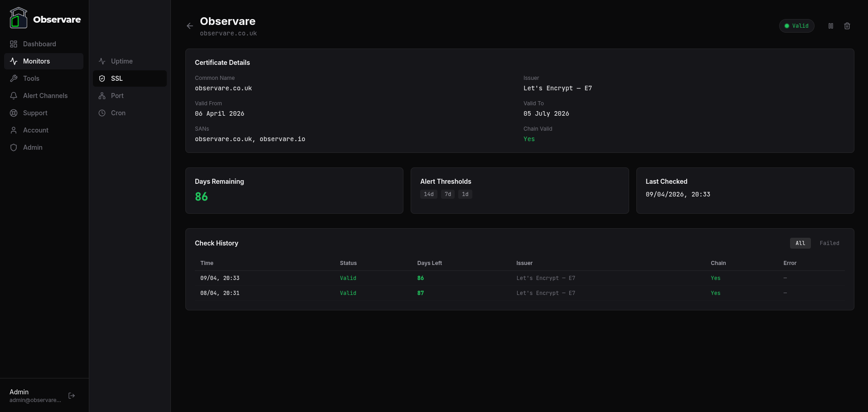Open Tools from the sidebar
This screenshot has width=868, height=412.
pyautogui.click(x=30, y=78)
